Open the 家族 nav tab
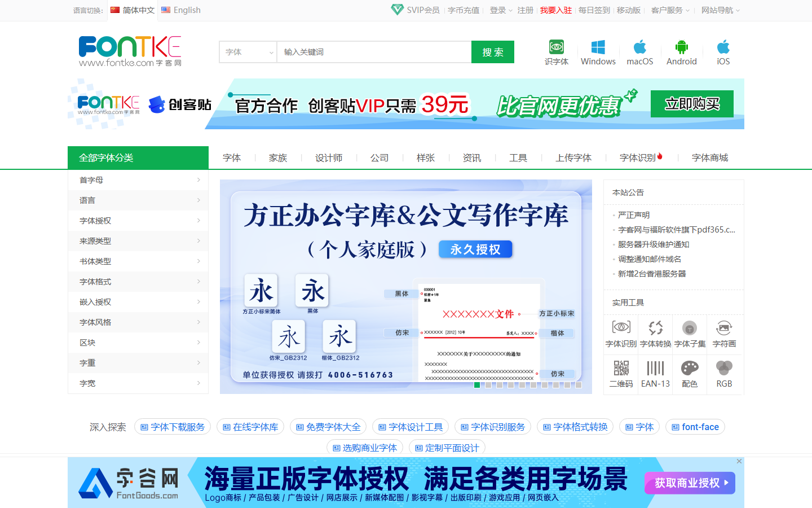 [278, 158]
